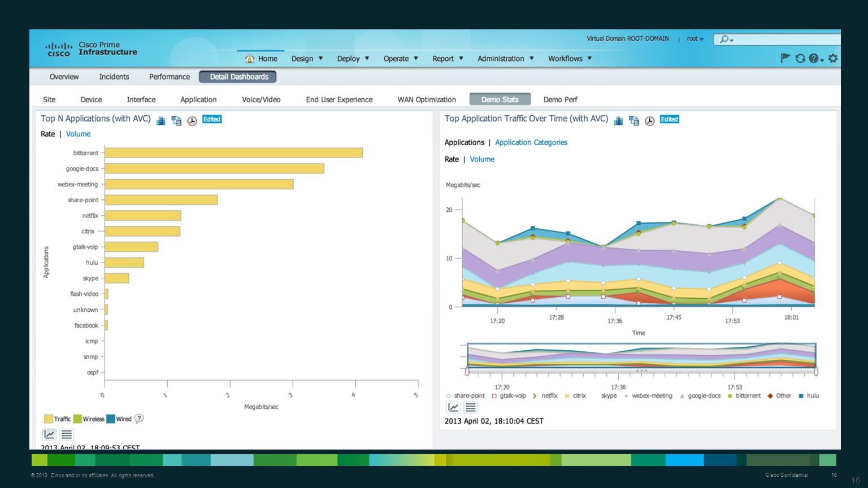Click the bittorrent bar in chart
The height and width of the screenshot is (488, 868).
[233, 153]
